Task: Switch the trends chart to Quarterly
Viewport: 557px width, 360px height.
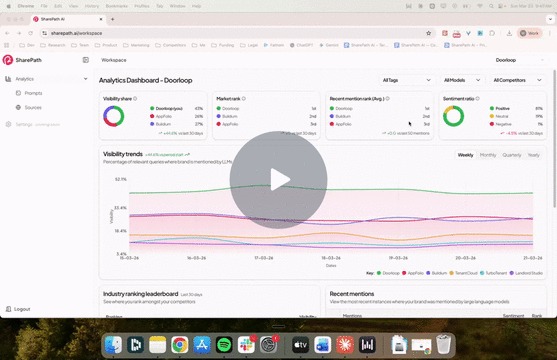Action: pyautogui.click(x=512, y=155)
